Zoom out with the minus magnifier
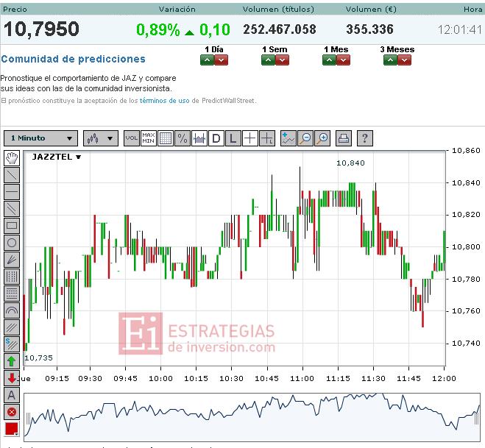The height and width of the screenshot is (448, 485). 305,138
